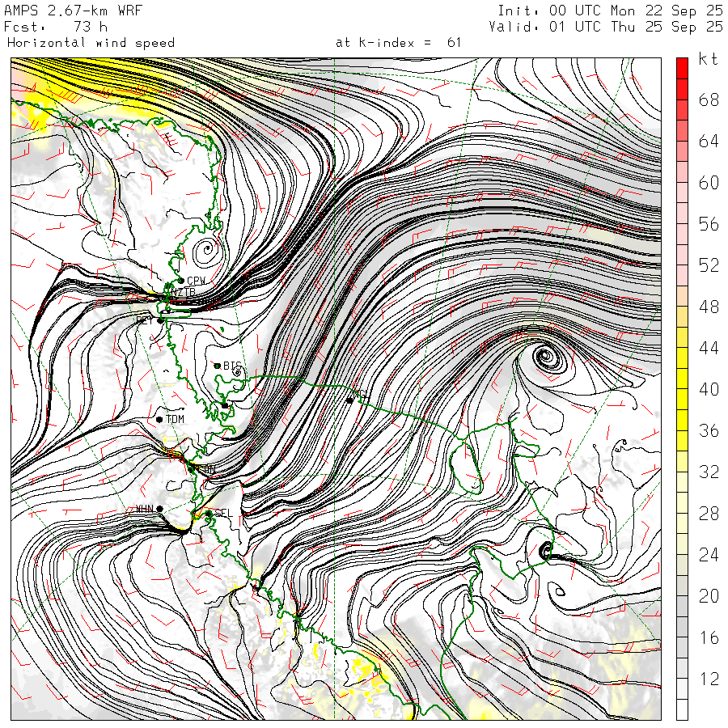
Task: Click the 48 value on the color scale
Action: pyautogui.click(x=709, y=307)
